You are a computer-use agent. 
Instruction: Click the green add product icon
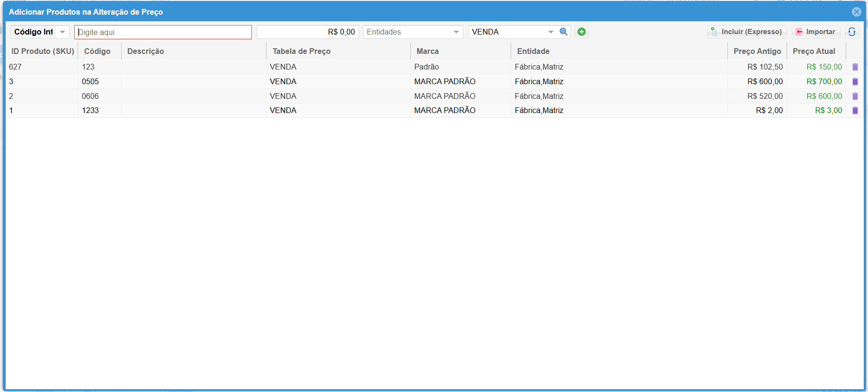click(x=582, y=32)
